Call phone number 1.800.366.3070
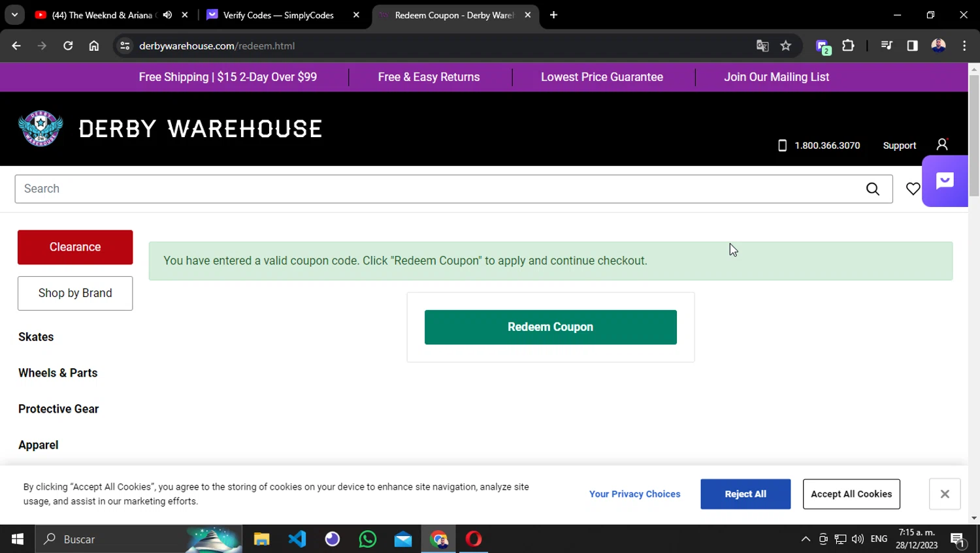Screen dimensions: 980x553 (x=819, y=146)
